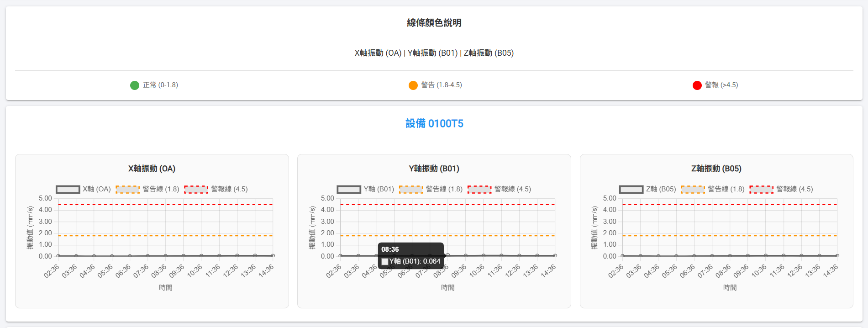The width and height of the screenshot is (868, 328).
Task: Click the orange 警告 (1.8-4.5) status dot
Action: click(413, 85)
